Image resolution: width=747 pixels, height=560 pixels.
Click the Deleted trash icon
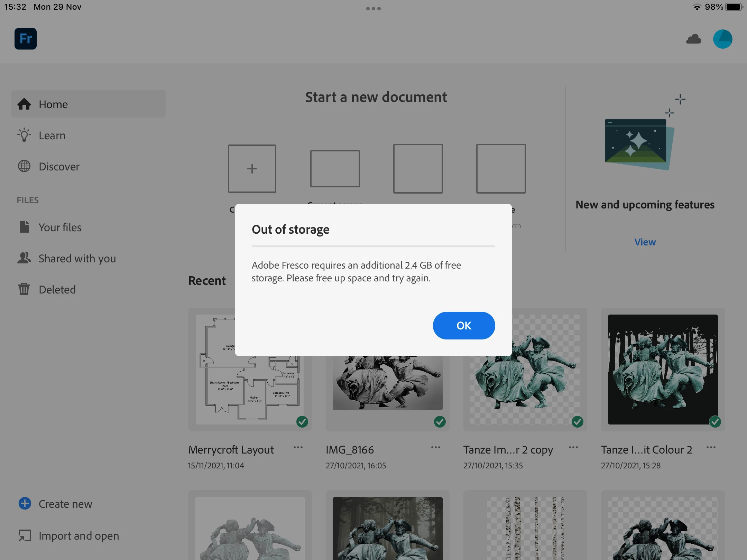coord(24,289)
